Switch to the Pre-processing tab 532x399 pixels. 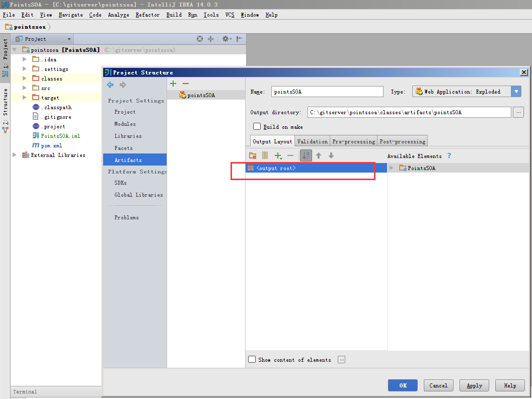353,141
